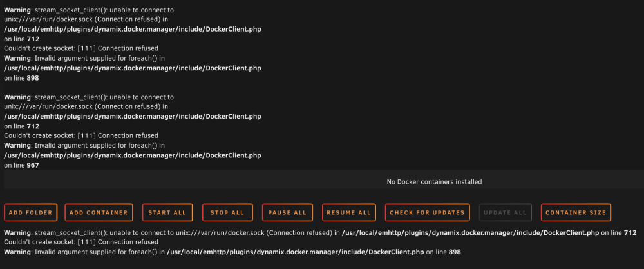Image resolution: width=644 pixels, height=269 pixels.
Task: Open the Add Container dialog
Action: click(x=99, y=213)
